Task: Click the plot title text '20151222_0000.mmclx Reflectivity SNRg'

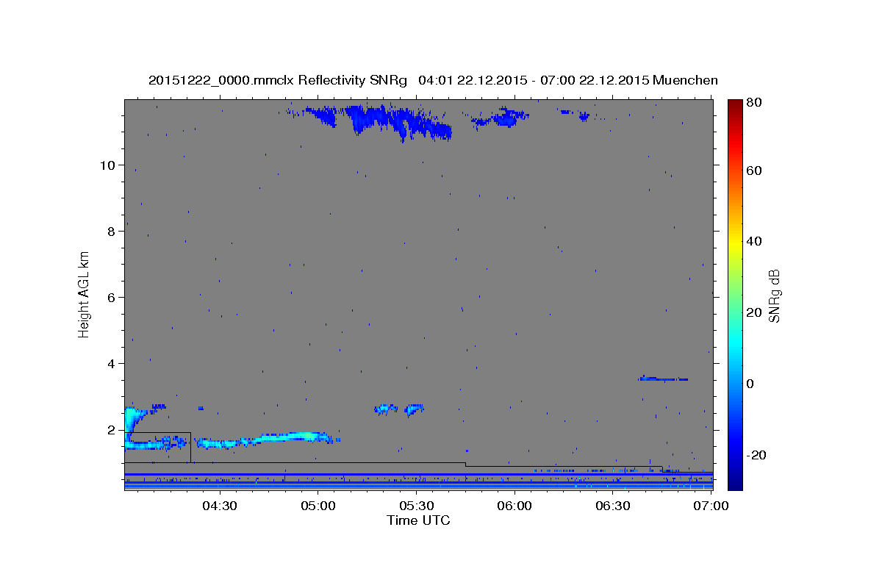Action: point(277,80)
